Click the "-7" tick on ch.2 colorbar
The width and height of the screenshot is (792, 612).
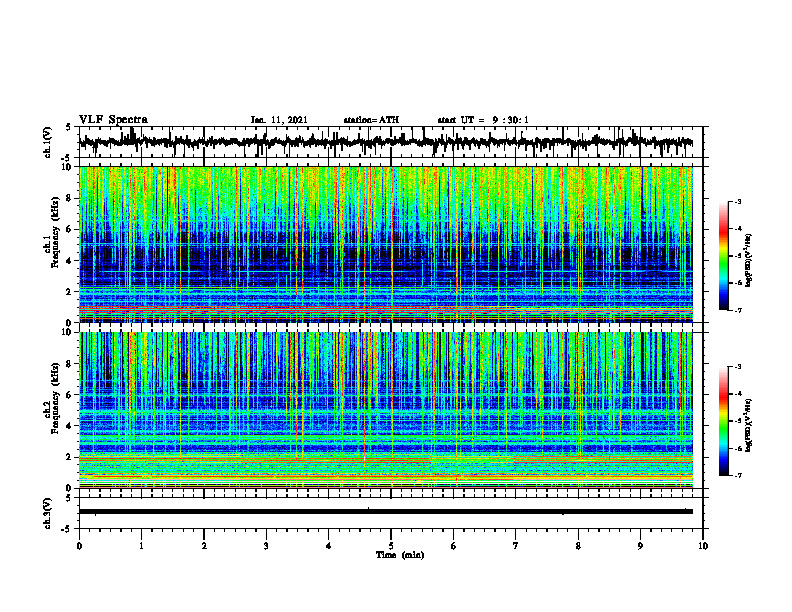pos(738,475)
